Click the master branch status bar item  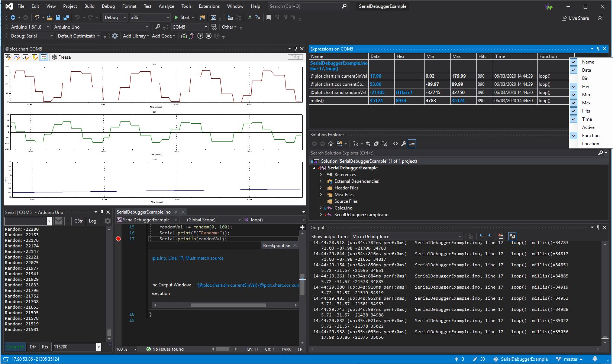point(569,359)
